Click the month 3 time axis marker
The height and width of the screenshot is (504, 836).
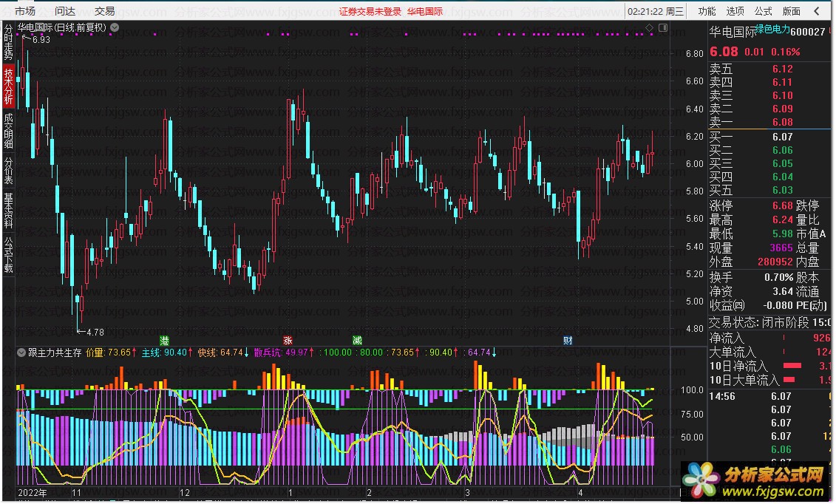point(468,493)
